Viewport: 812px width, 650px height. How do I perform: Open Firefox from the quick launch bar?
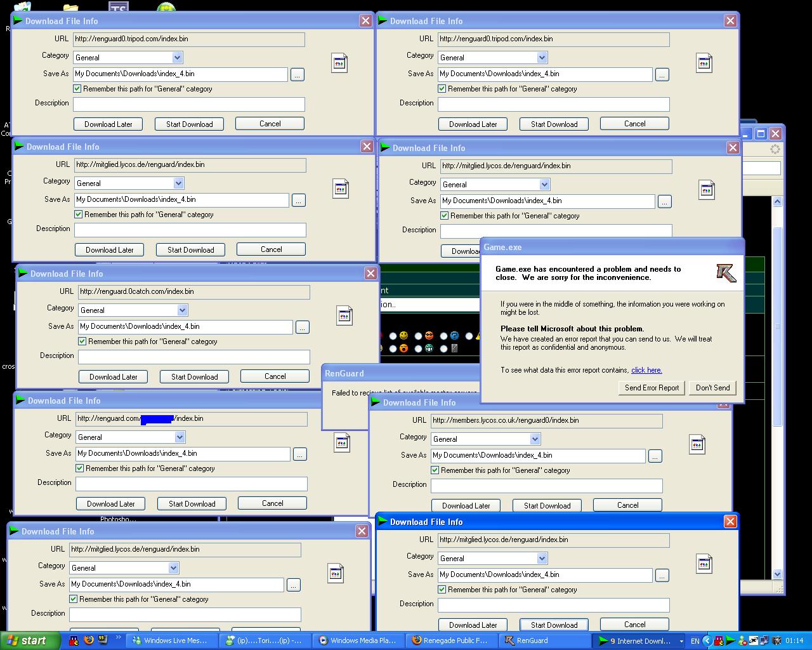[x=88, y=640]
